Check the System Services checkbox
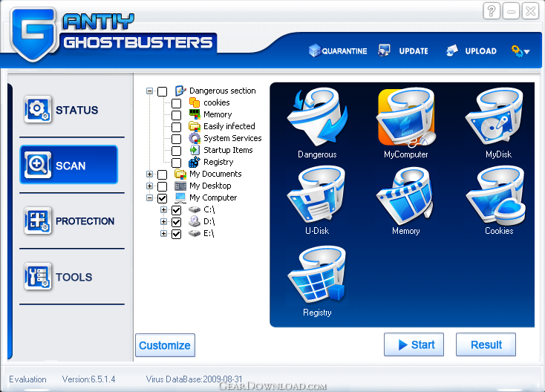545x392 pixels. click(177, 139)
